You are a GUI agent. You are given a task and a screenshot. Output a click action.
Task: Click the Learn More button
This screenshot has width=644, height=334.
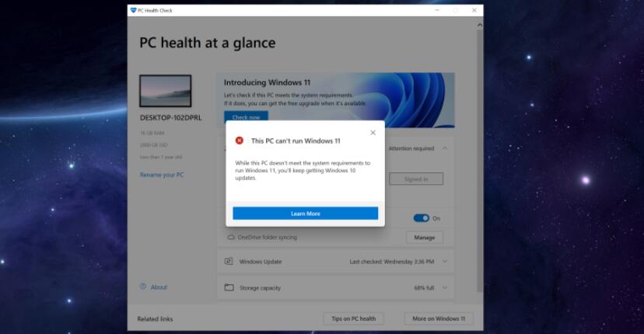coord(305,214)
